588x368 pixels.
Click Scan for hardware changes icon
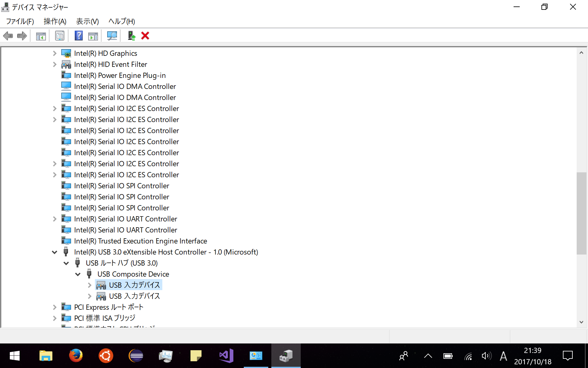click(x=112, y=36)
